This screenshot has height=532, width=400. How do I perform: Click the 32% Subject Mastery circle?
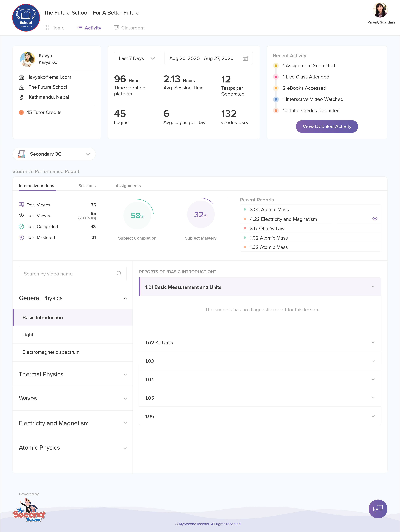click(201, 215)
